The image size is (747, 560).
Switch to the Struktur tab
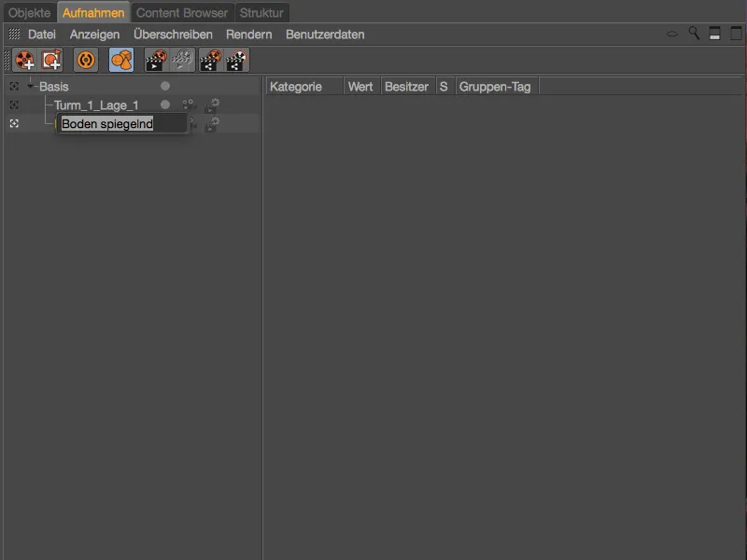click(261, 13)
